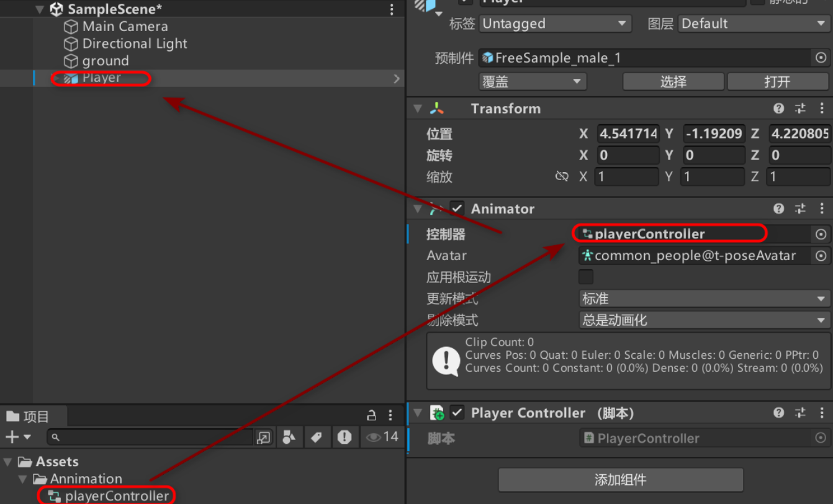Click 位置 X field showing 4.541714

[628, 133]
